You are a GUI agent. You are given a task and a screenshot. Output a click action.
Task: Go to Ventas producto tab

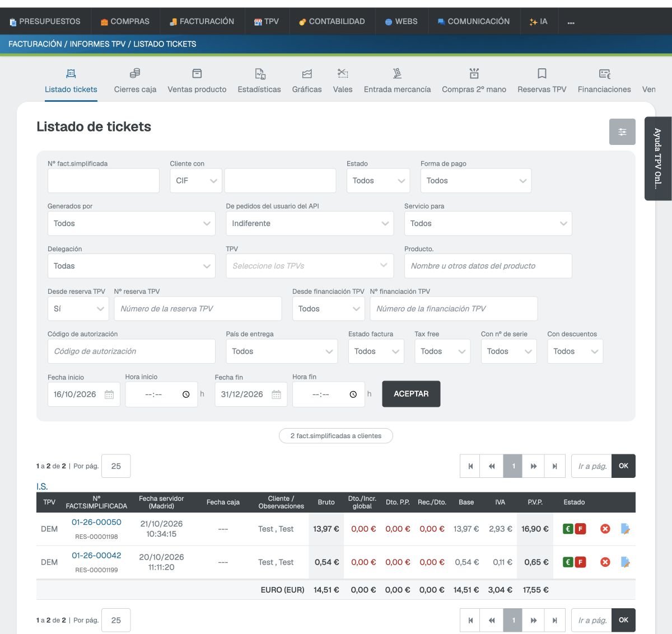click(x=197, y=81)
